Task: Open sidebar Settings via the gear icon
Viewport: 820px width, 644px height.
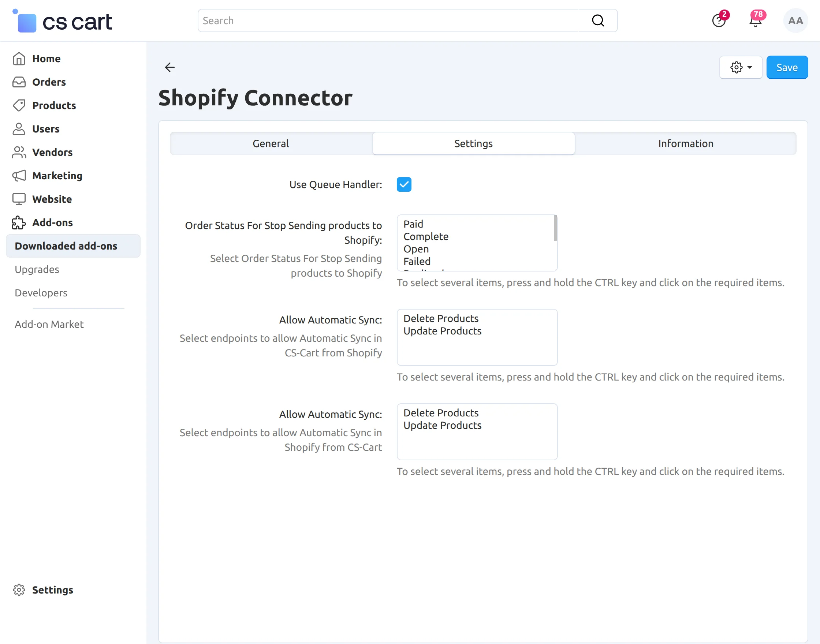Action: click(x=19, y=590)
